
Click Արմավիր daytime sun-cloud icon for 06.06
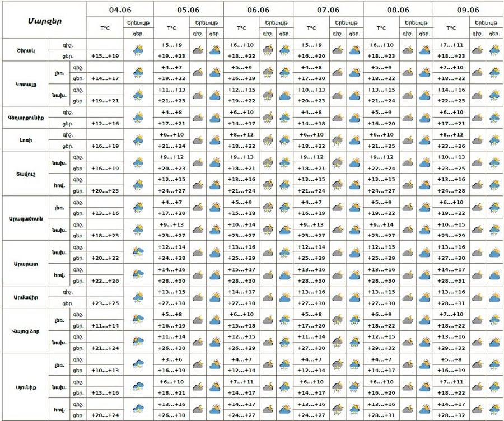tap(284, 298)
